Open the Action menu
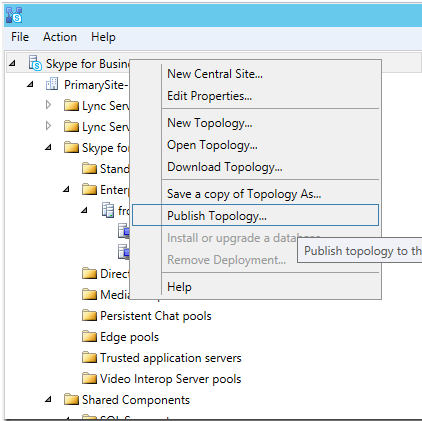The height and width of the screenshot is (421, 422). (60, 37)
